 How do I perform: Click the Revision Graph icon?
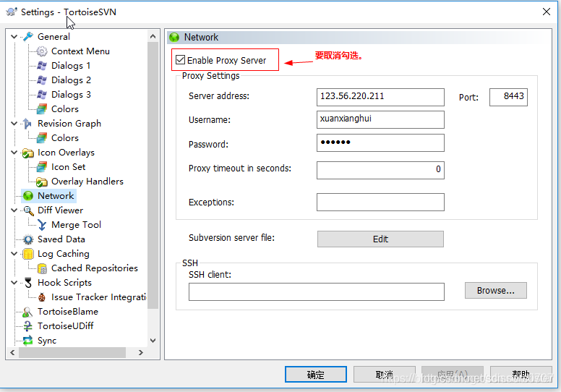coord(27,124)
